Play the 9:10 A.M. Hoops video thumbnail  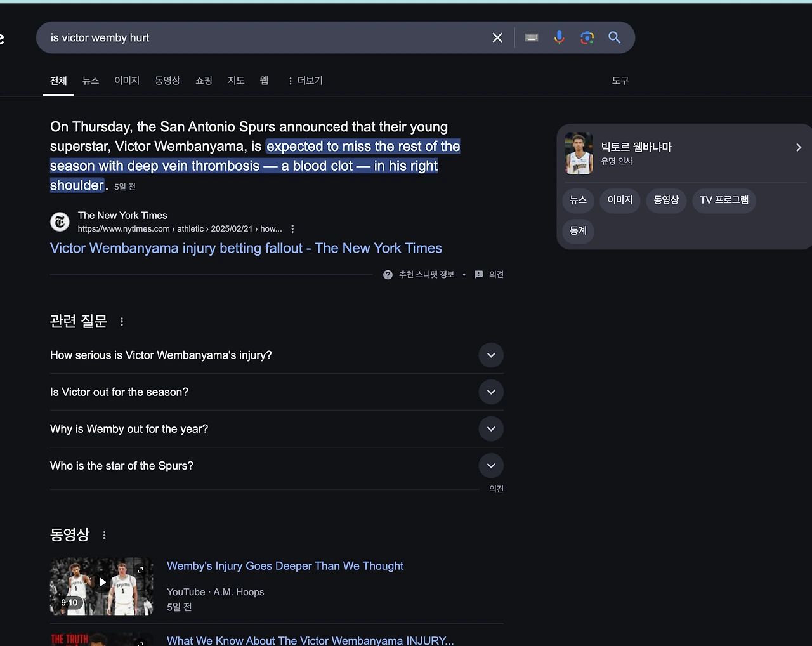pos(101,586)
